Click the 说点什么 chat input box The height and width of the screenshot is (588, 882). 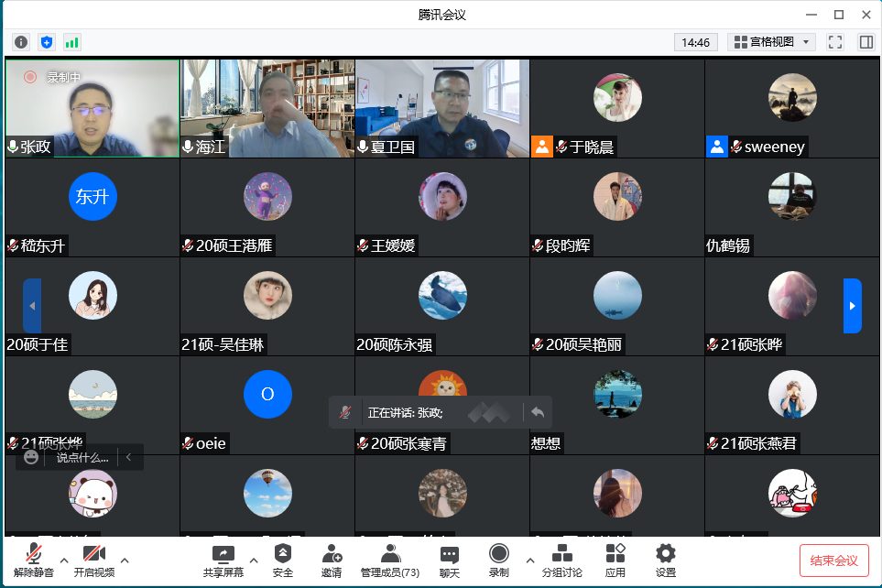pos(82,457)
